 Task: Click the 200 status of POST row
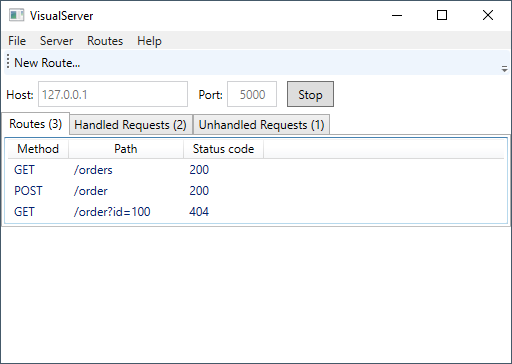coord(199,191)
